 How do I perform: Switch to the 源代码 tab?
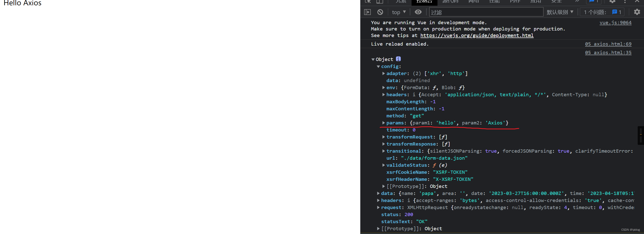(x=450, y=1)
